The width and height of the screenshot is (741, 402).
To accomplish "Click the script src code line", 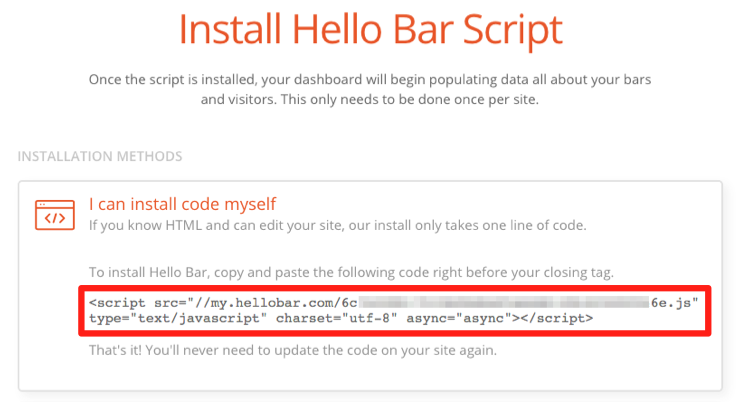I will [x=393, y=302].
